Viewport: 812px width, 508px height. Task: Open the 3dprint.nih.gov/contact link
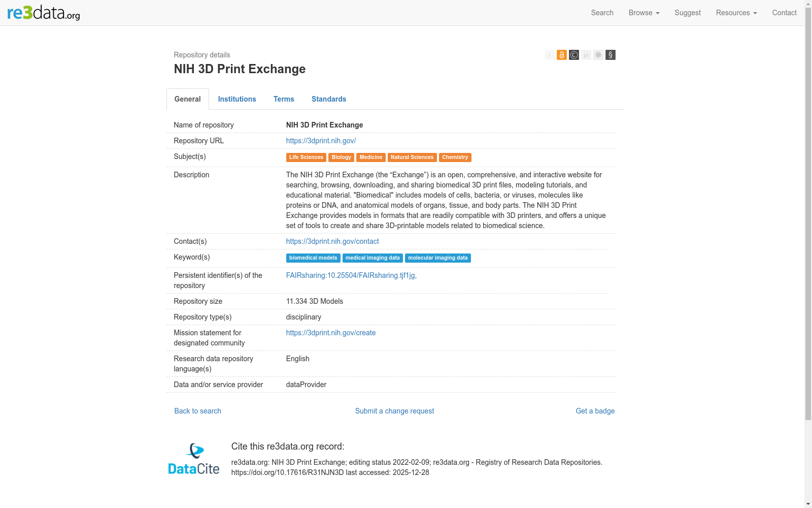pyautogui.click(x=332, y=241)
